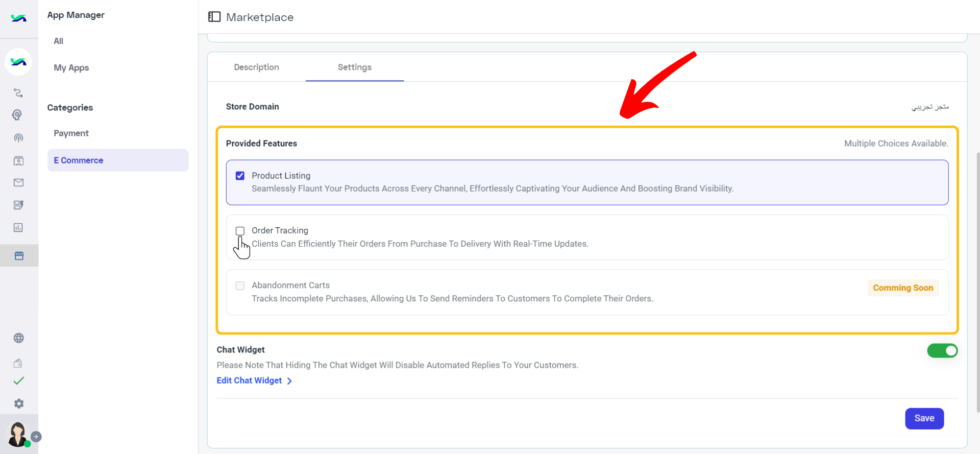Click the Marketplace page title
This screenshot has height=454, width=980.
260,17
